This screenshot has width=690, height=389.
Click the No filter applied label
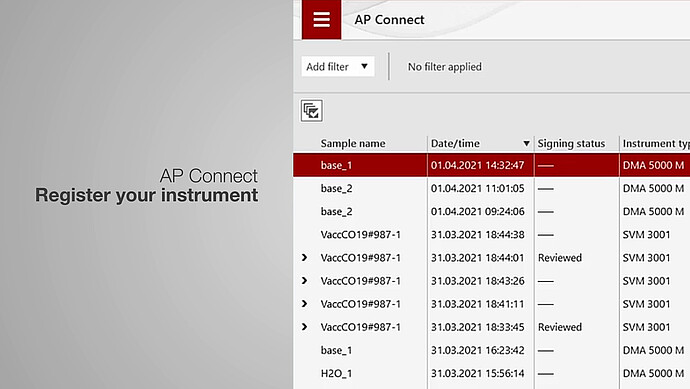(x=444, y=67)
